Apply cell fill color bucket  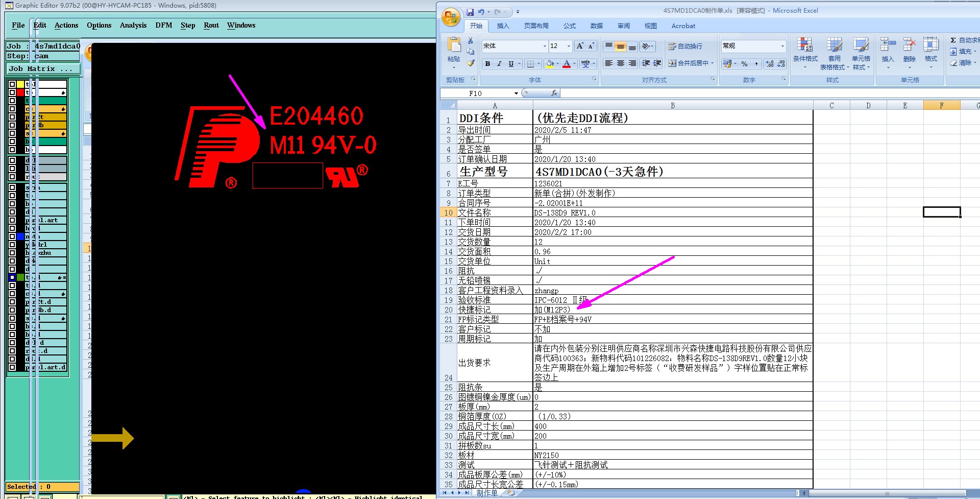click(x=550, y=64)
